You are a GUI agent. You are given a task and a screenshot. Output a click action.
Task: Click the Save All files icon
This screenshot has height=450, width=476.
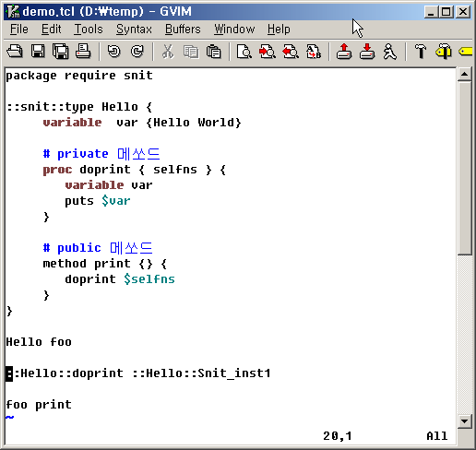click(x=61, y=52)
